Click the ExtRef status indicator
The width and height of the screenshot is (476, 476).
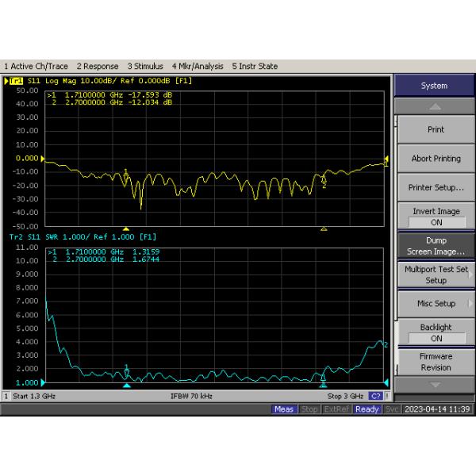[x=336, y=409]
